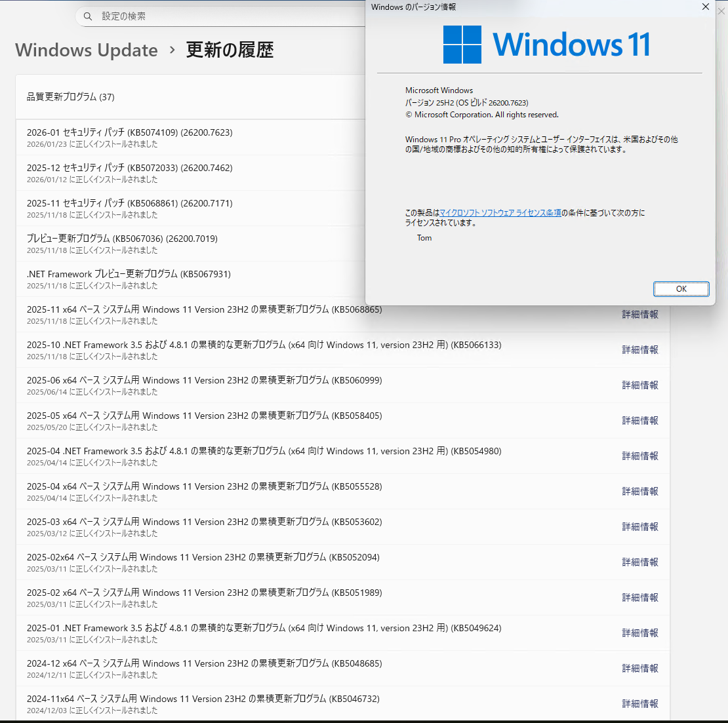The height and width of the screenshot is (723, 728).
Task: Click the licensee name Tom in dialog
Action: click(424, 237)
